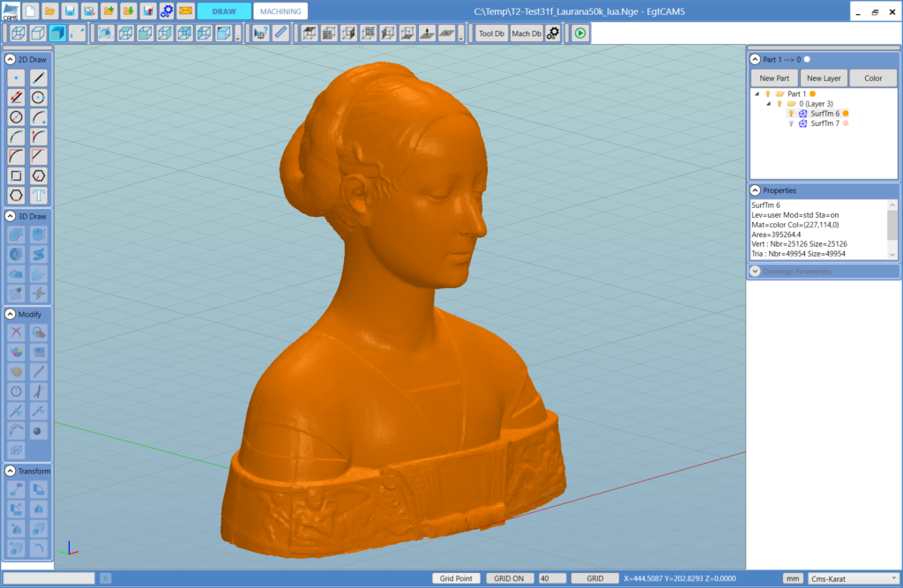The width and height of the screenshot is (903, 588).
Task: Switch to the MACHINING tab
Action: 280,11
